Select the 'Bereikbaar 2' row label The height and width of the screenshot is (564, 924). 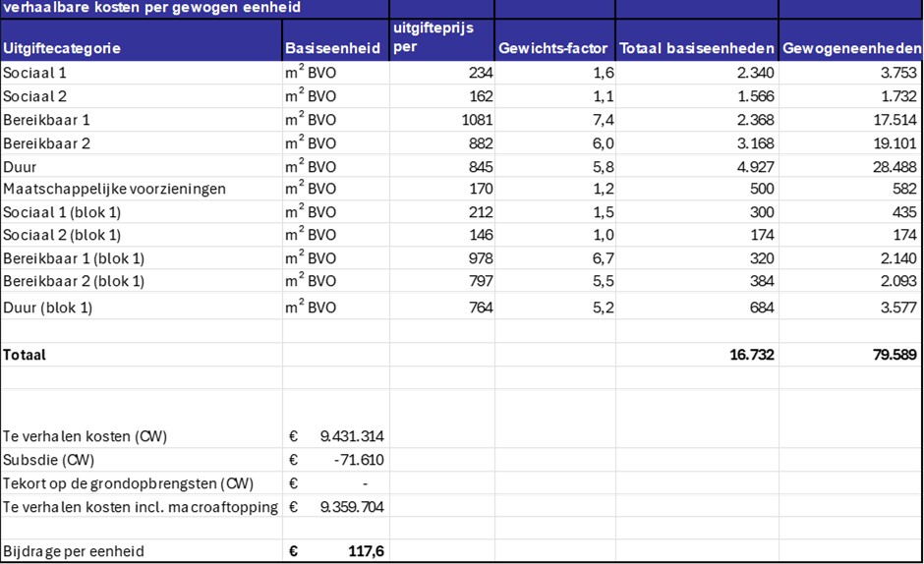point(46,143)
